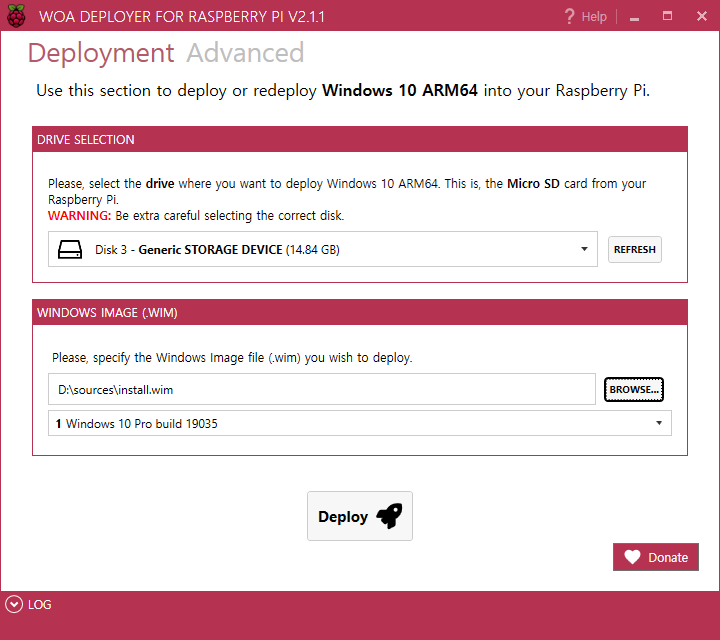Screen dimensions: 720x640
Task: Expand the Windows 10 Pro build dropdown
Action: click(360, 423)
